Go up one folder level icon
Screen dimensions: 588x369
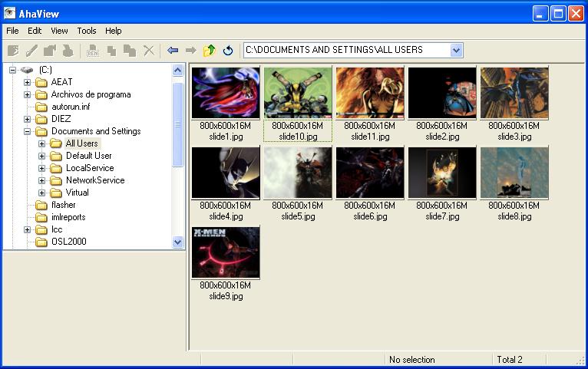point(210,50)
